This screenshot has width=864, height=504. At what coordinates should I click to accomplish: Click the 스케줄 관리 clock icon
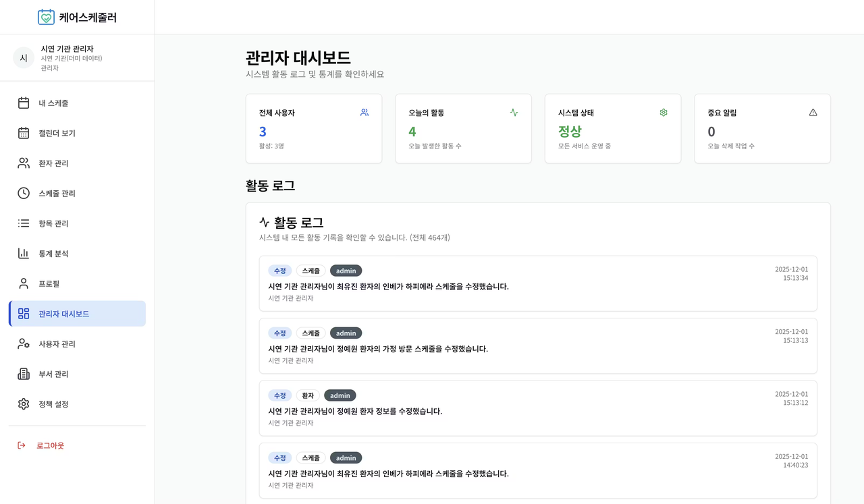23,193
